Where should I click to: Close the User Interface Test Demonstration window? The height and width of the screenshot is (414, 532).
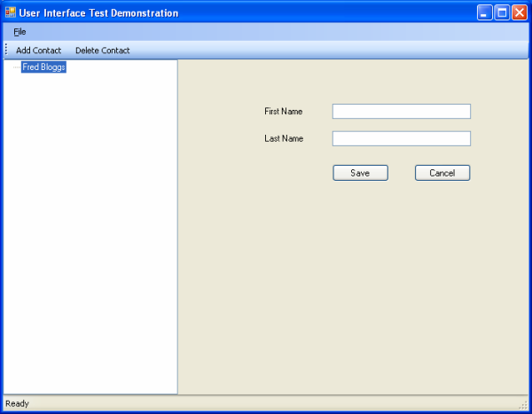[x=520, y=13]
